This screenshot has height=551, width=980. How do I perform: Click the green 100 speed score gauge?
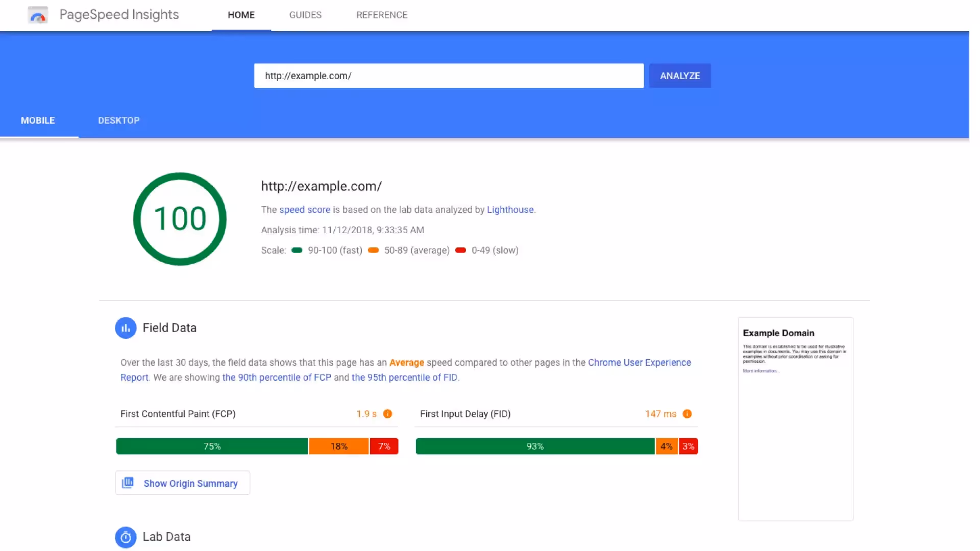pyautogui.click(x=180, y=219)
